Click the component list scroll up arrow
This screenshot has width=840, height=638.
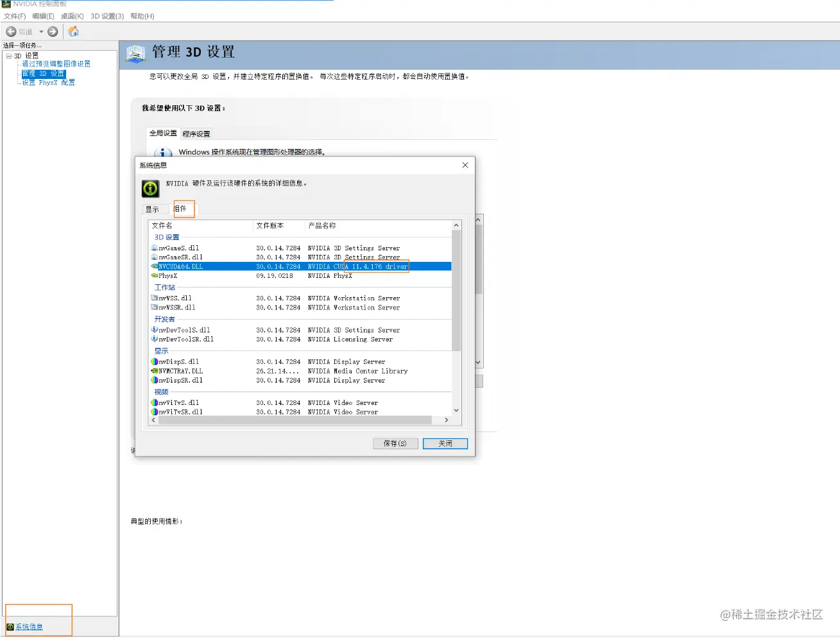(x=456, y=225)
